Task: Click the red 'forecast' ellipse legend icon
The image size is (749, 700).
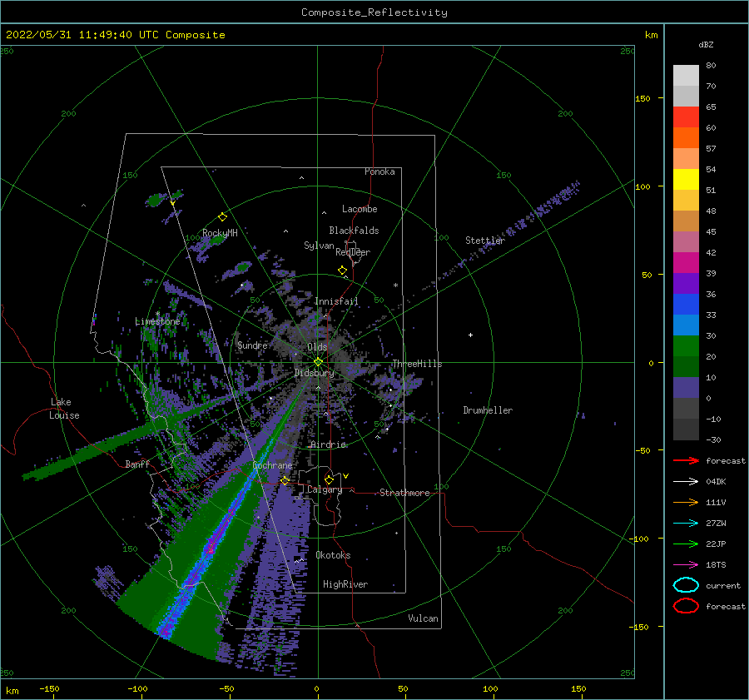Action: [686, 606]
